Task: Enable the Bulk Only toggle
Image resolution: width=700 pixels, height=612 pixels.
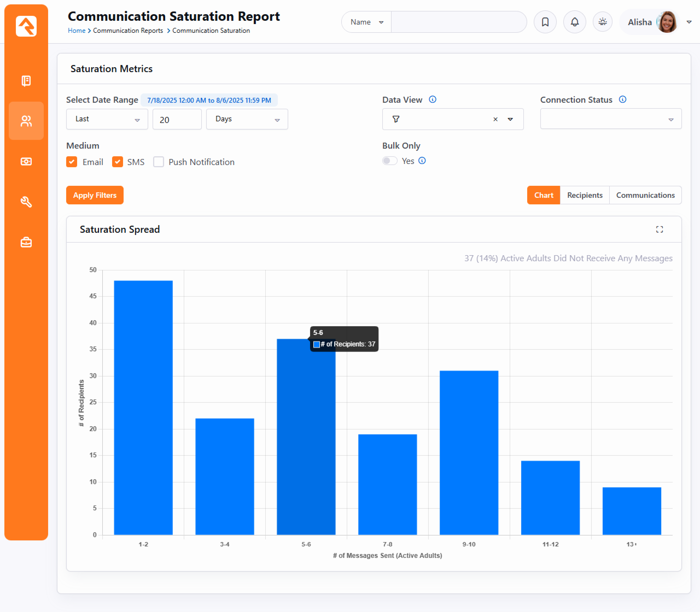Action: [390, 161]
